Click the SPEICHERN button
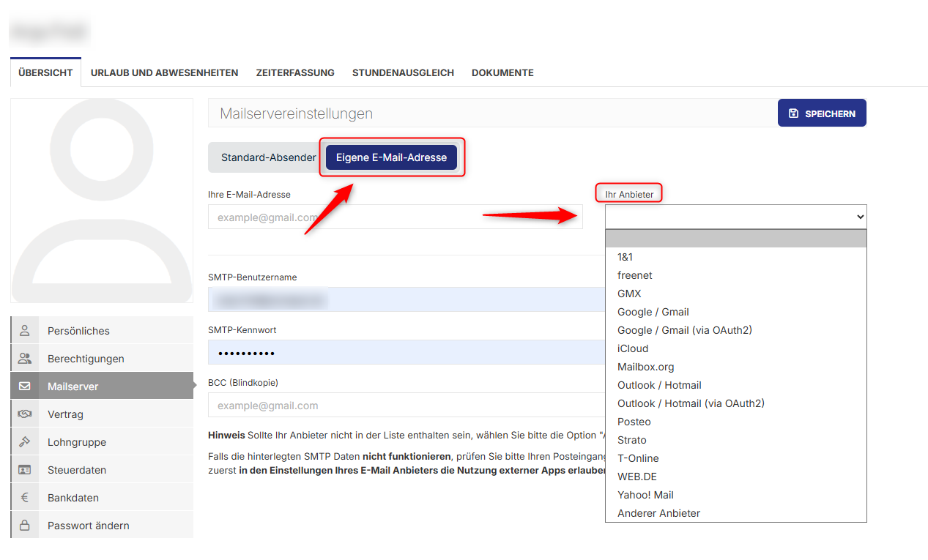Image resolution: width=928 pixels, height=560 pixels. pyautogui.click(x=822, y=113)
